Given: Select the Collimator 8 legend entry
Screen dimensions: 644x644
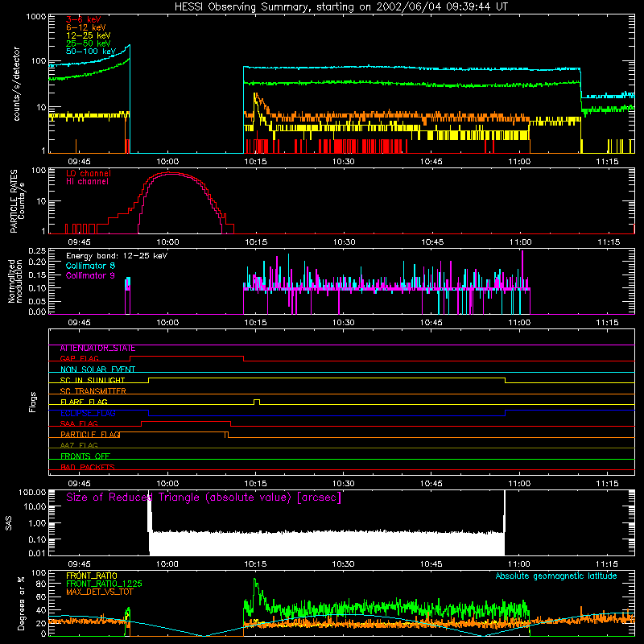Looking at the screenshot, I should pyautogui.click(x=90, y=266).
